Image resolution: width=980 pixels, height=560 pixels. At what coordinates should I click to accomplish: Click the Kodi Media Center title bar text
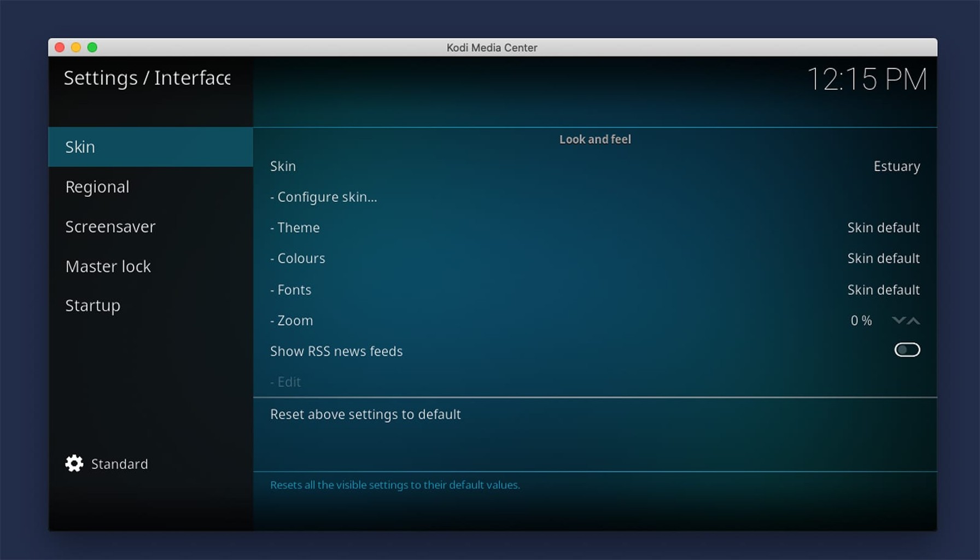point(492,48)
